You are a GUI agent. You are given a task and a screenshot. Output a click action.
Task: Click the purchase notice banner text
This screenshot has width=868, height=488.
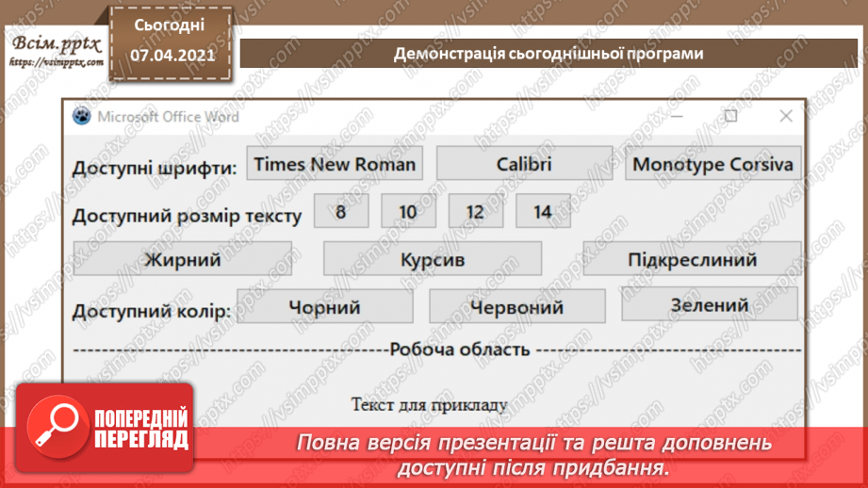click(533, 455)
